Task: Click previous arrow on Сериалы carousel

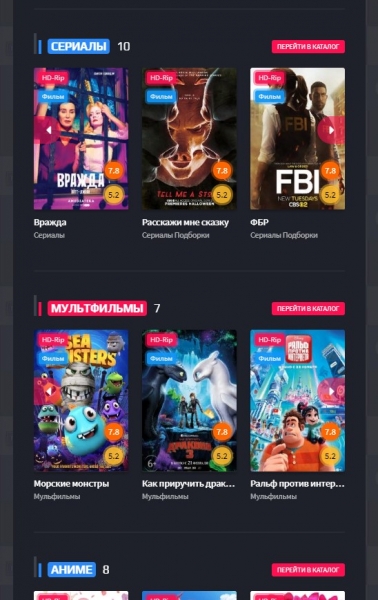Action: [x=47, y=130]
